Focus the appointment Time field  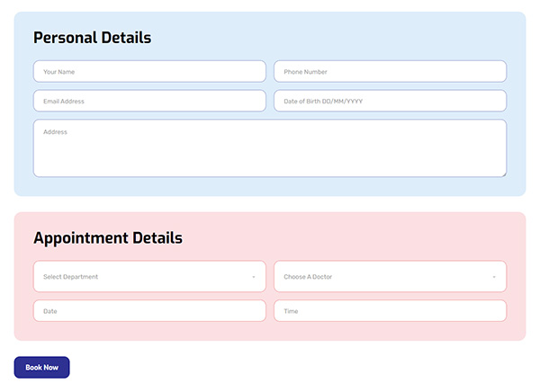pos(390,311)
